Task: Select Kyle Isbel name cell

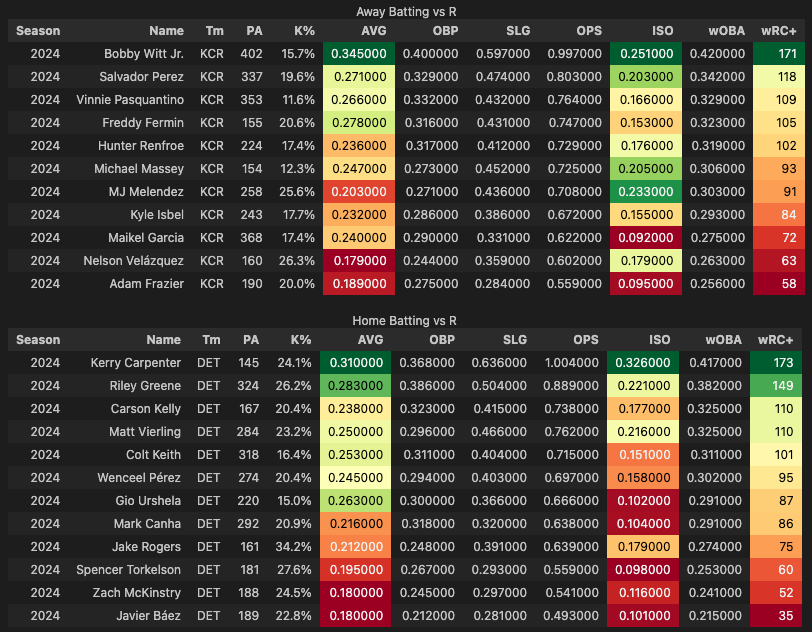Action: [x=156, y=214]
